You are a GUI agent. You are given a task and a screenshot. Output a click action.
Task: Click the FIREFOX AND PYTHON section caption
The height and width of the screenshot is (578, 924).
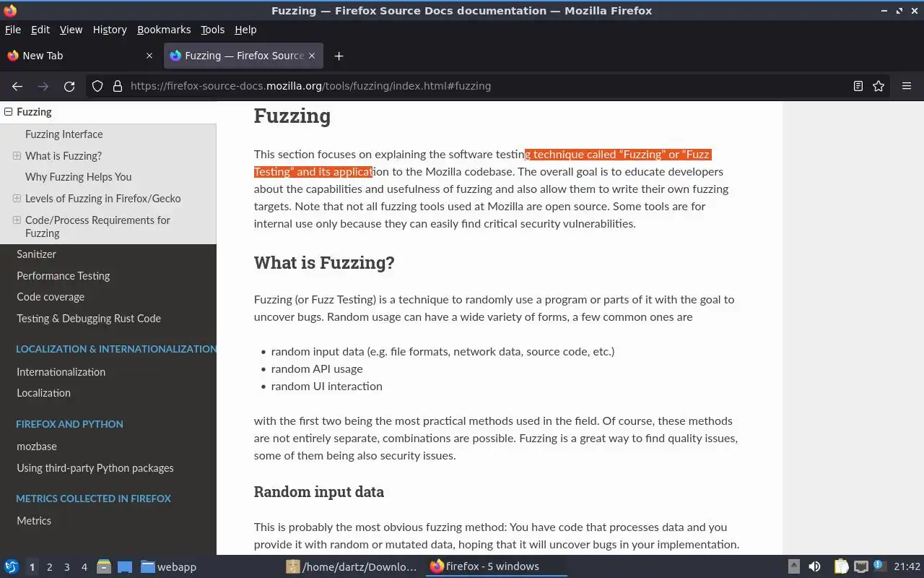pos(69,424)
